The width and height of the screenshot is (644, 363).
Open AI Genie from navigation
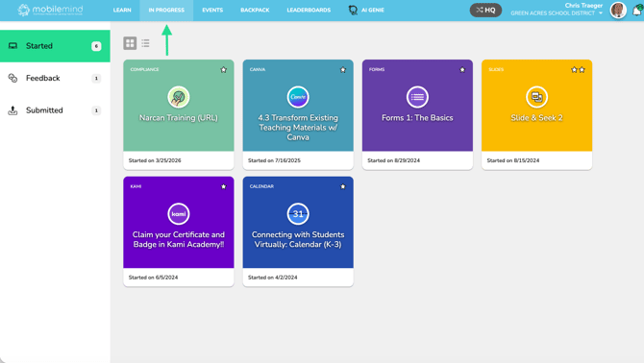[366, 11]
